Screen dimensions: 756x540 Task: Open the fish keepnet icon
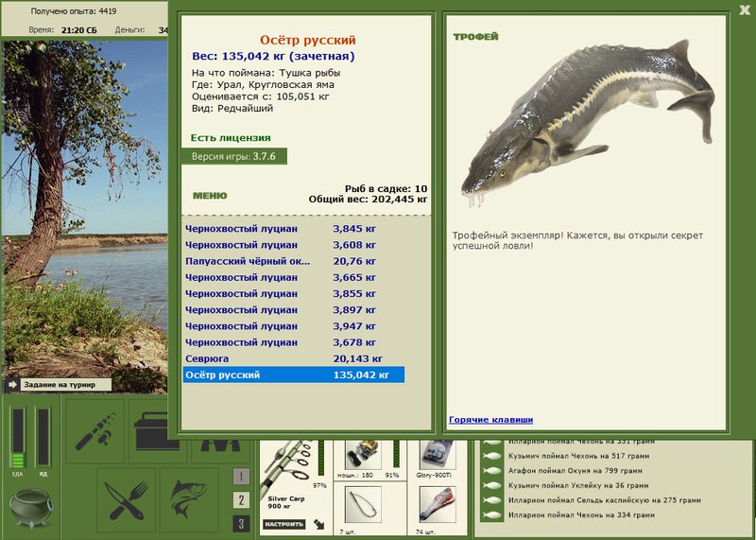189,499
